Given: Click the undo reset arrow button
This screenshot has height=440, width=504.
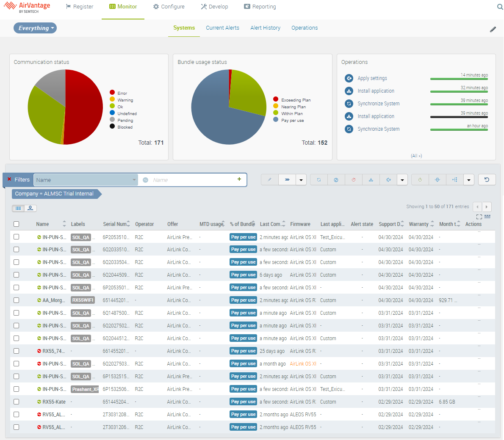Looking at the screenshot, I should click(487, 180).
